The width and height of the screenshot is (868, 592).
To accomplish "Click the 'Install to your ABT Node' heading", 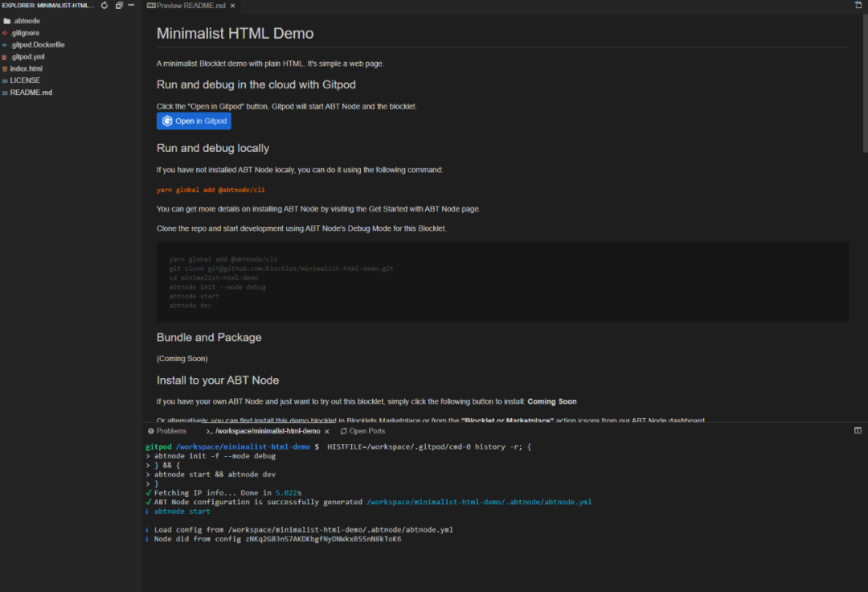I will (218, 380).
